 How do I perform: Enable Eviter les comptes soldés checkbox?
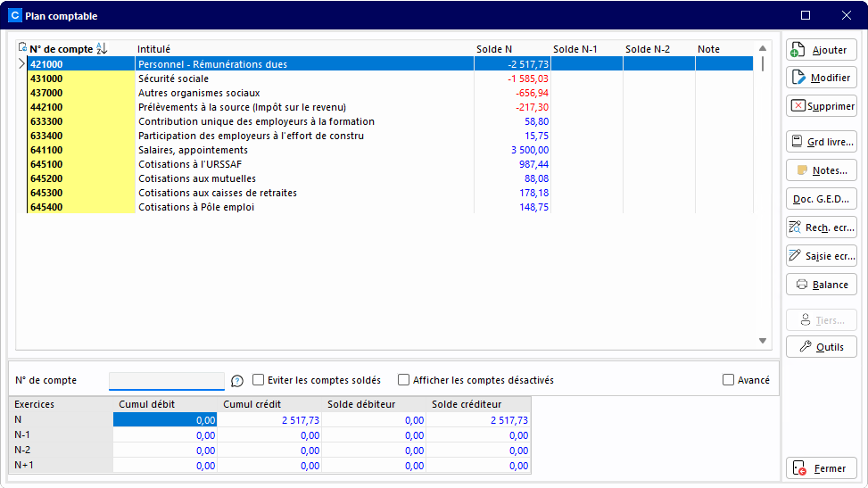258,380
